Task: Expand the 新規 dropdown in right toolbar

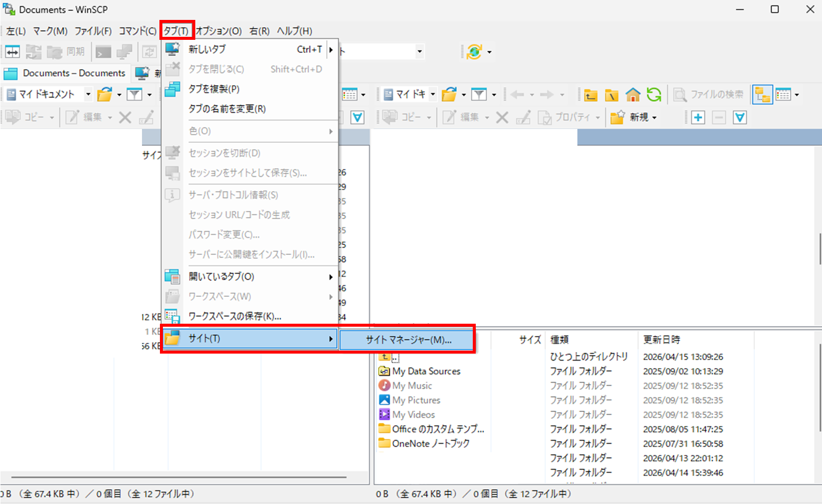Action: pyautogui.click(x=654, y=118)
